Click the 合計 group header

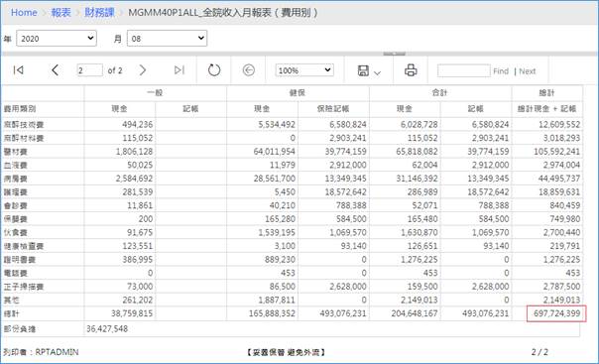tap(439, 93)
